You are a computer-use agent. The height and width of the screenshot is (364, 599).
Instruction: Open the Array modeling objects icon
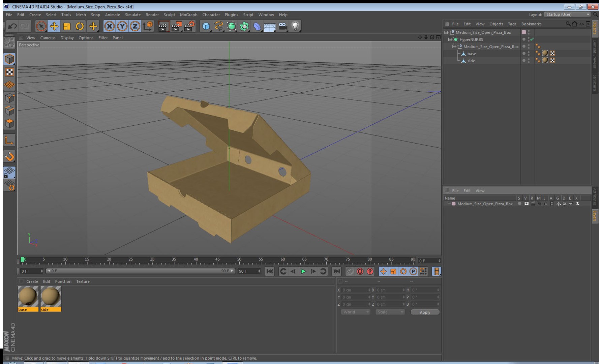click(x=244, y=26)
